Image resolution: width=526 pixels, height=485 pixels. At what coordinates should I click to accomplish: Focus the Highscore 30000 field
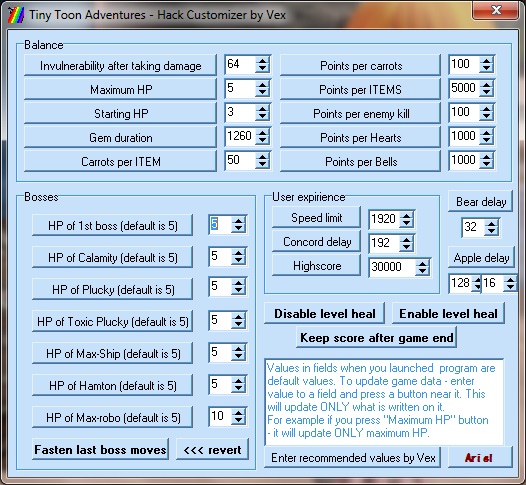click(392, 267)
